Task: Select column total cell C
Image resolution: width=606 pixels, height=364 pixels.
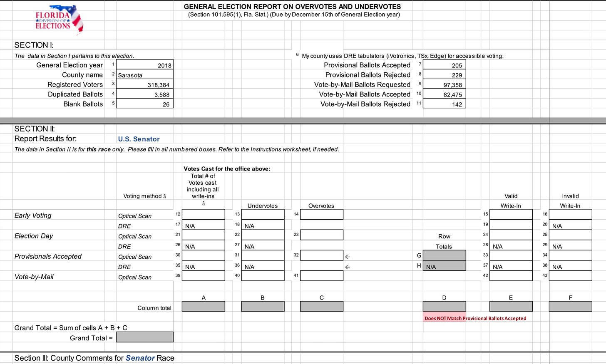Action: (x=322, y=306)
